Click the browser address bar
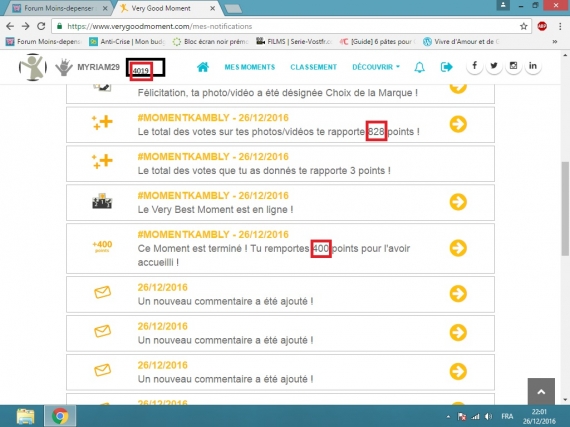 pos(291,26)
